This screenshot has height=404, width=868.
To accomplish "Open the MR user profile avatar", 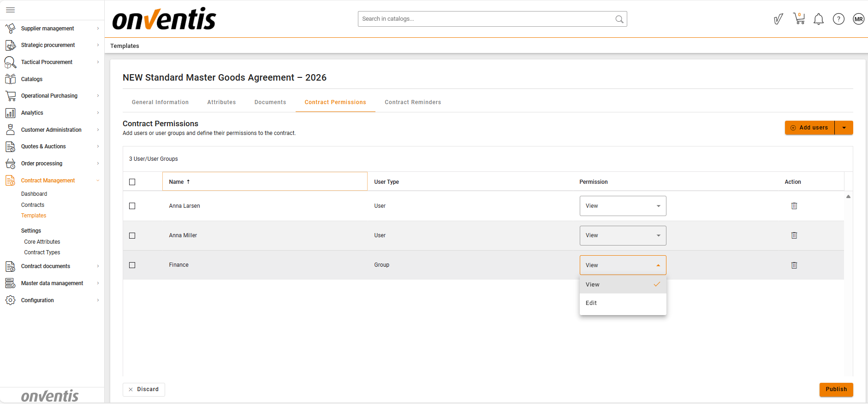I will point(858,19).
